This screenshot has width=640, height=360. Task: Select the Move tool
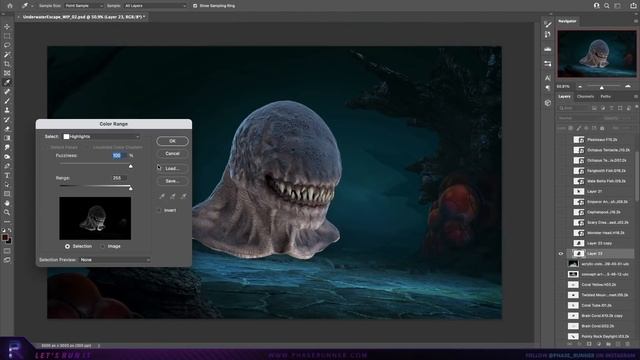(x=7, y=27)
